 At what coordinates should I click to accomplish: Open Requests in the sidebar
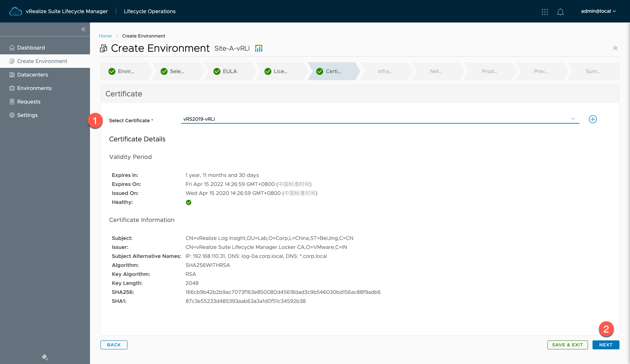point(45,102)
